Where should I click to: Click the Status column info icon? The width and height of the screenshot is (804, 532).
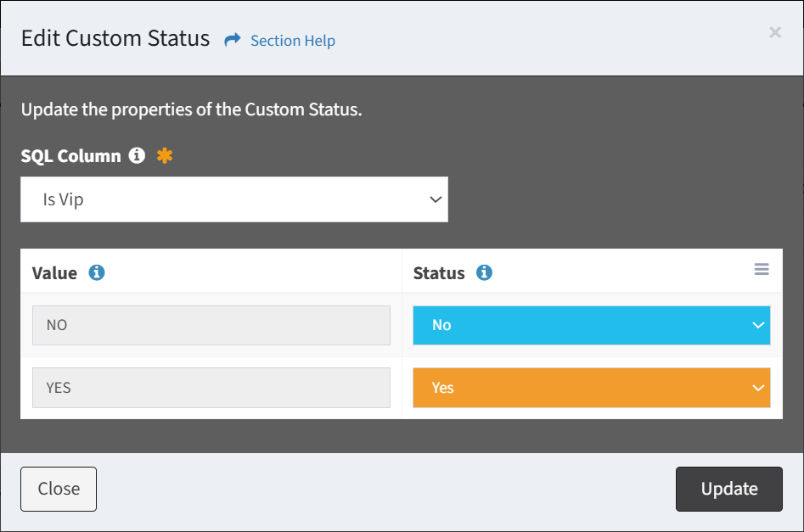pos(485,272)
